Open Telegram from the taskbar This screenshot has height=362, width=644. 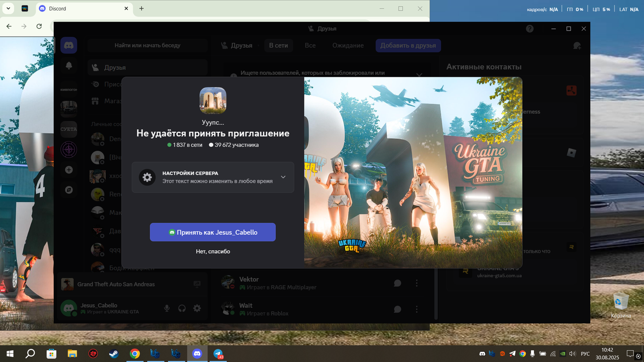tap(218, 353)
